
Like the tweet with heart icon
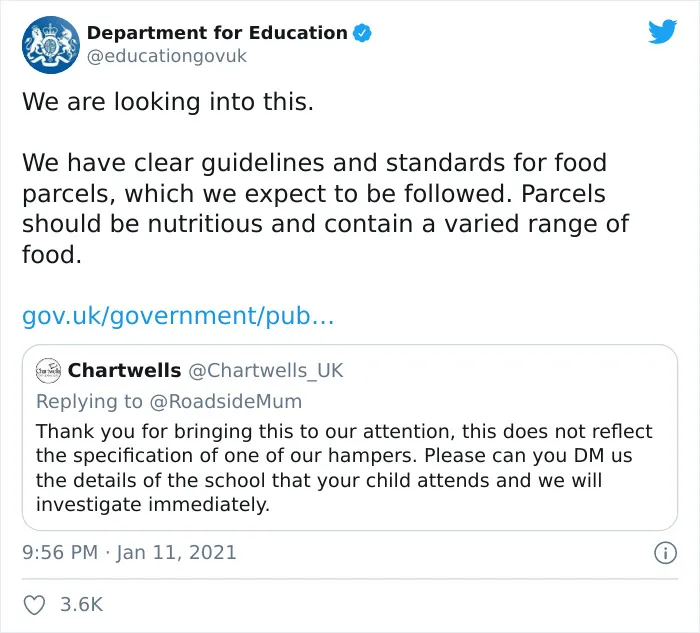click(x=34, y=605)
